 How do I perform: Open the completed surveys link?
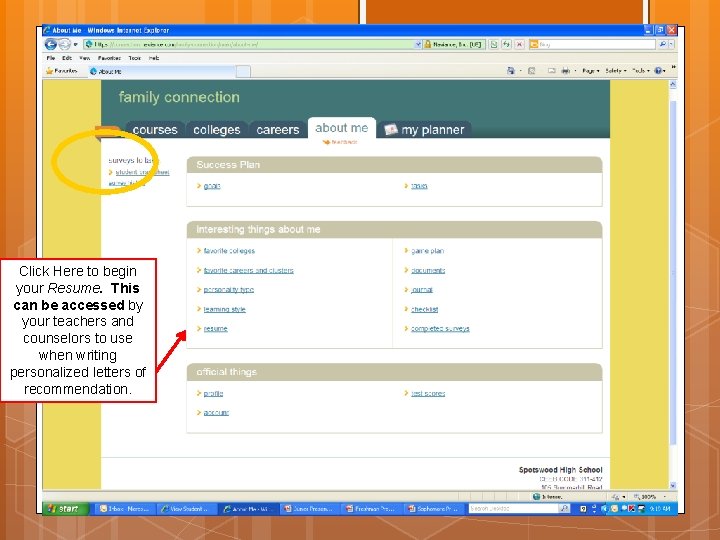pyautogui.click(x=440, y=329)
